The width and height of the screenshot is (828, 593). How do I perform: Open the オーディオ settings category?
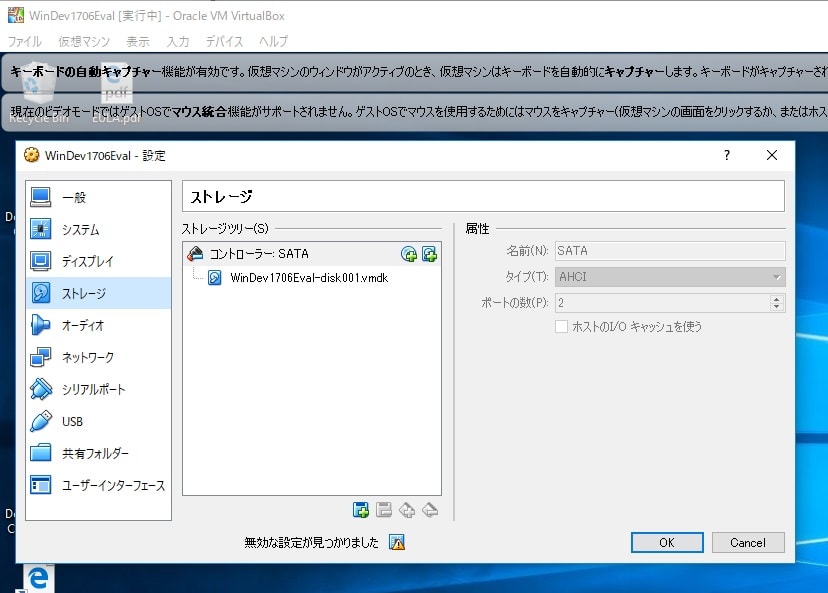point(98,325)
